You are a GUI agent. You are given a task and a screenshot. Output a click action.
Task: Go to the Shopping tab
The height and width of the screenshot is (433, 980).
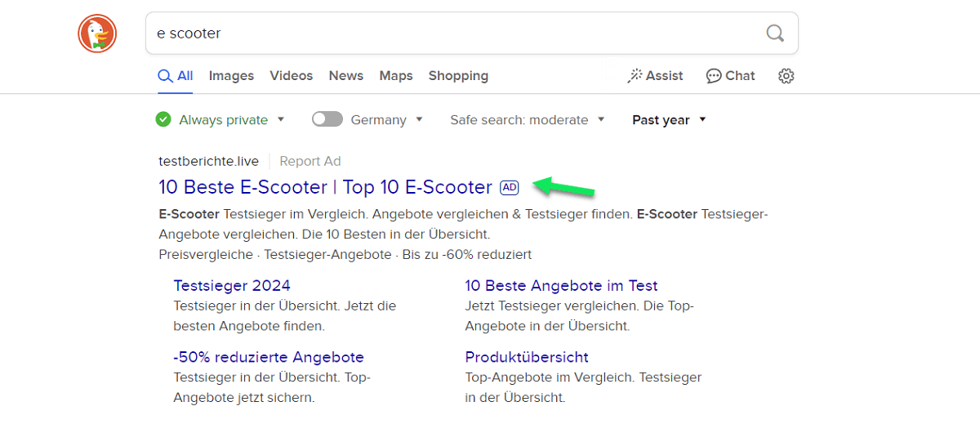click(458, 76)
